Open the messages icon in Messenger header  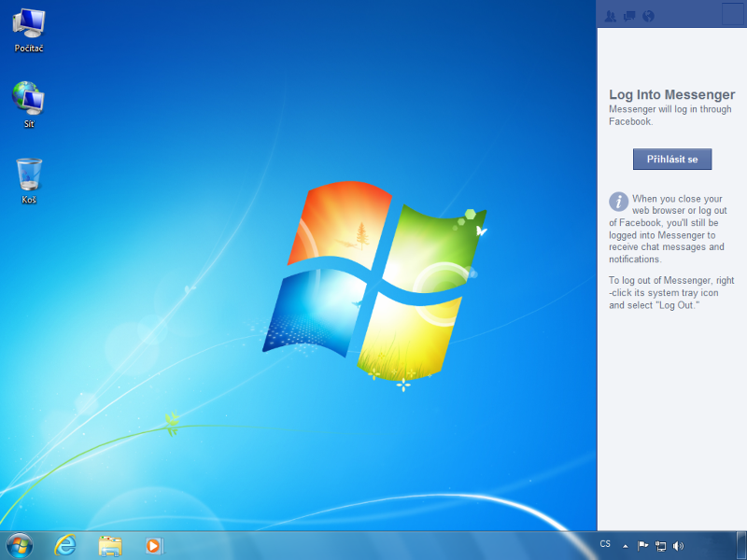[x=629, y=16]
